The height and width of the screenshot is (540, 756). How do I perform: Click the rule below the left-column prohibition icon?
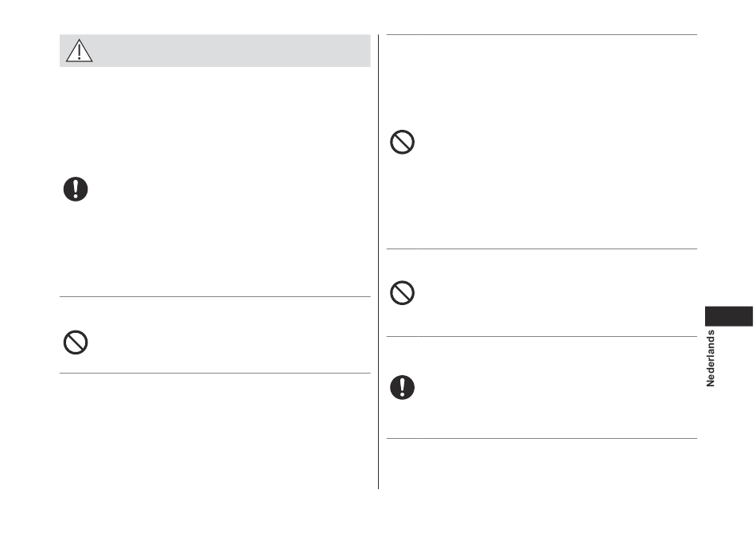point(215,373)
